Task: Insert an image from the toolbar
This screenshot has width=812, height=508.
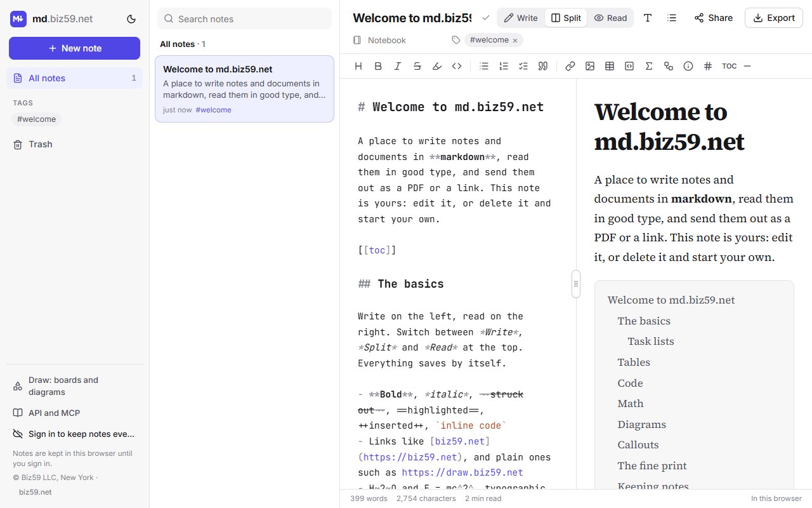Action: (x=590, y=66)
